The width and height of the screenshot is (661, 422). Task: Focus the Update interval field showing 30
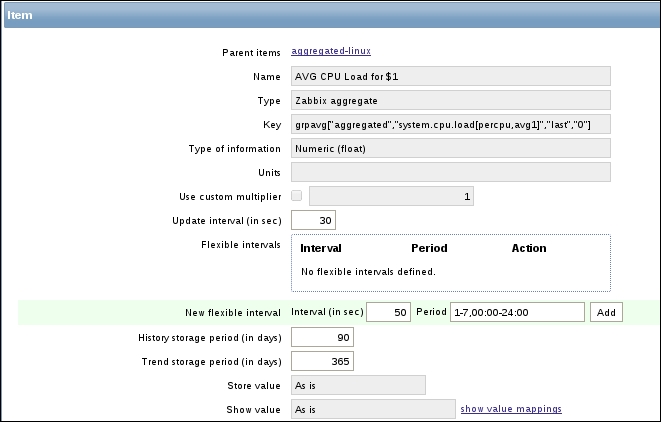tap(313, 220)
